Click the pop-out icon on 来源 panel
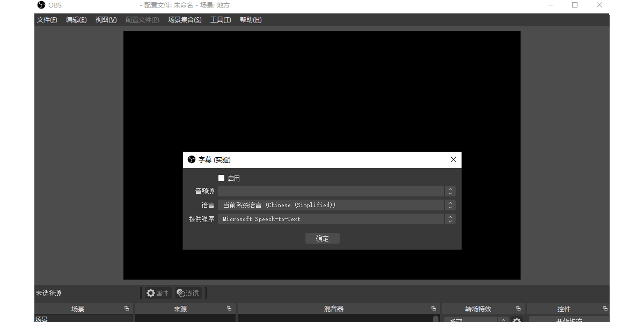 tap(229, 308)
